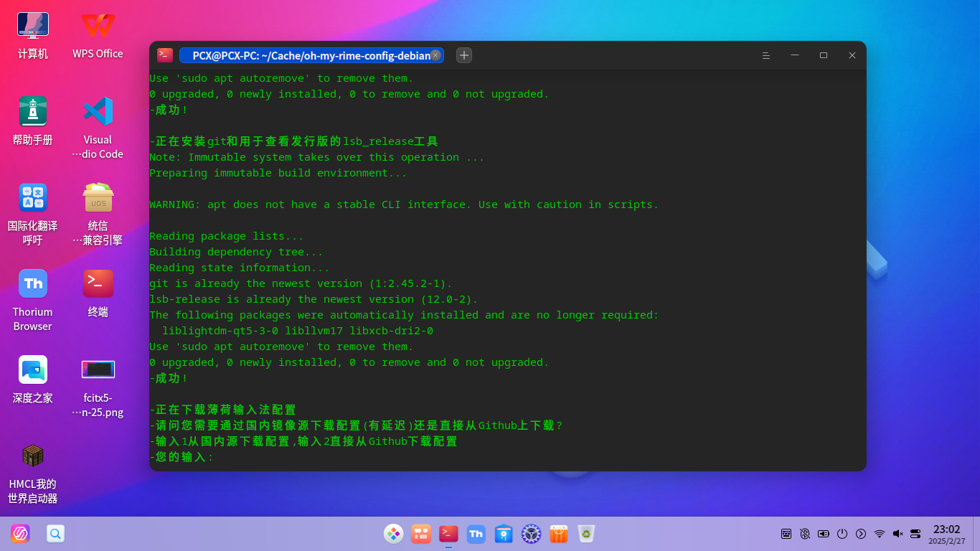Minimize the terminal window
The image size is (980, 551).
[x=795, y=55]
